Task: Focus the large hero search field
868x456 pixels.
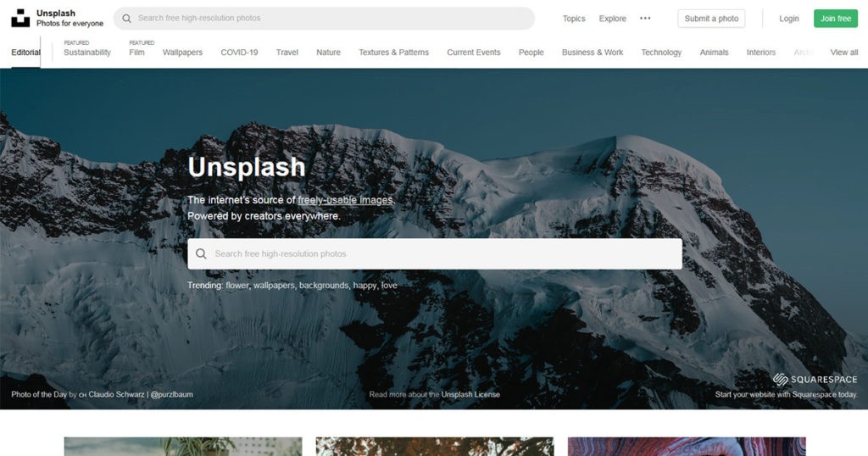Action: click(x=435, y=253)
